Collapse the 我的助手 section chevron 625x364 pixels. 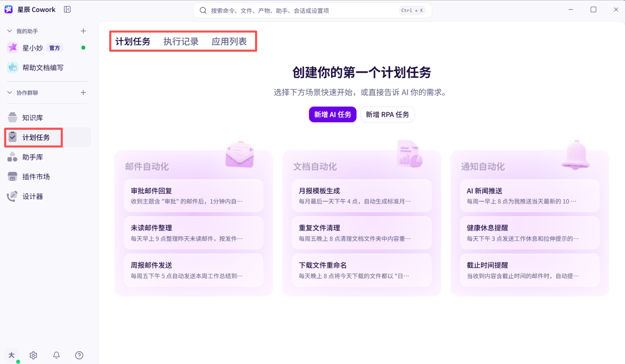pyautogui.click(x=10, y=31)
